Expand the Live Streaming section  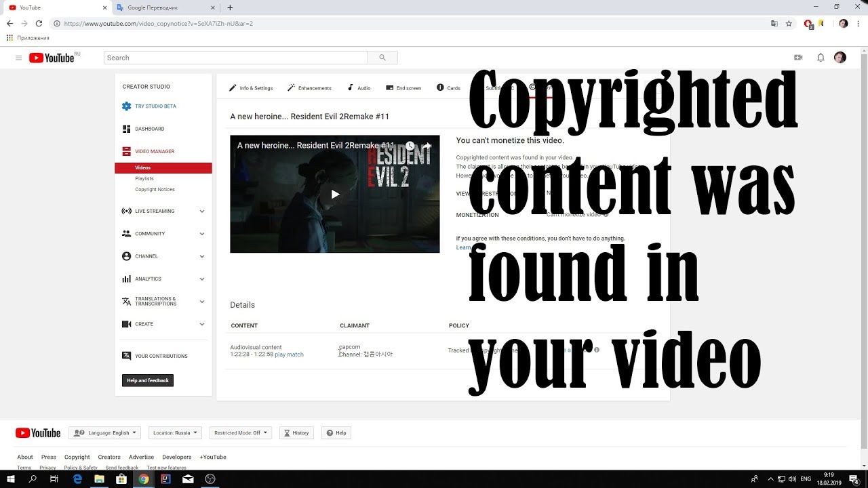[202, 211]
